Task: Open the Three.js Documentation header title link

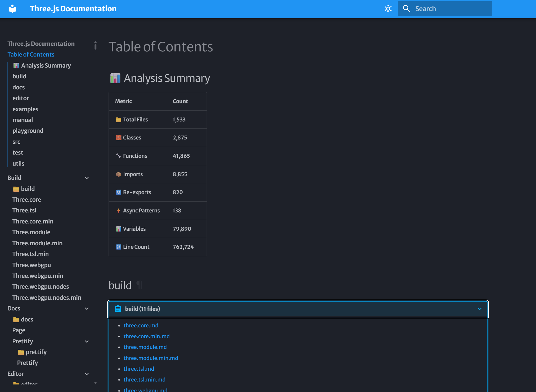Action: (73, 9)
